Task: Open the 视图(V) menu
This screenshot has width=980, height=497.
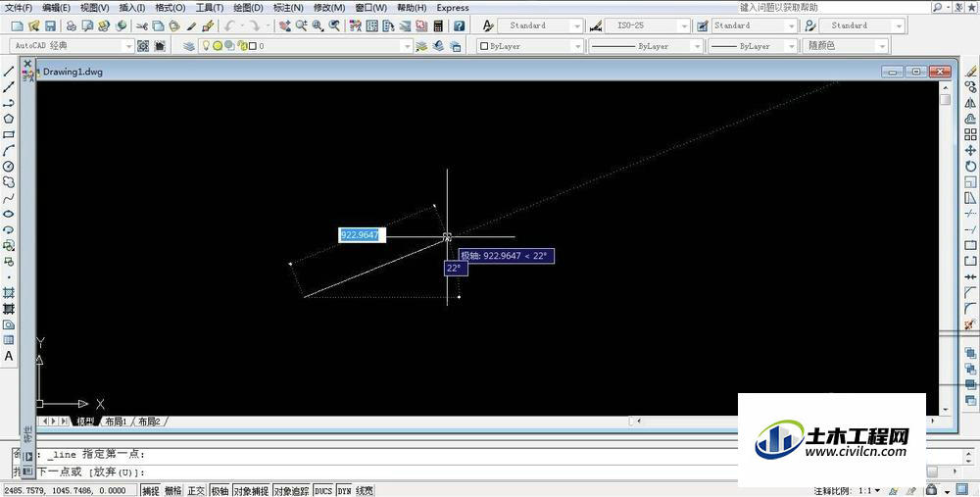Action: (x=94, y=8)
